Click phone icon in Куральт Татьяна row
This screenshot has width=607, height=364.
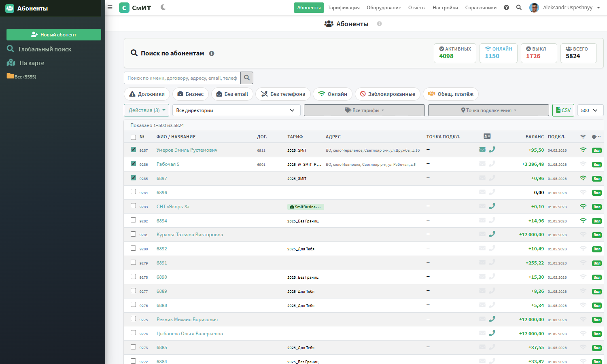[492, 234]
